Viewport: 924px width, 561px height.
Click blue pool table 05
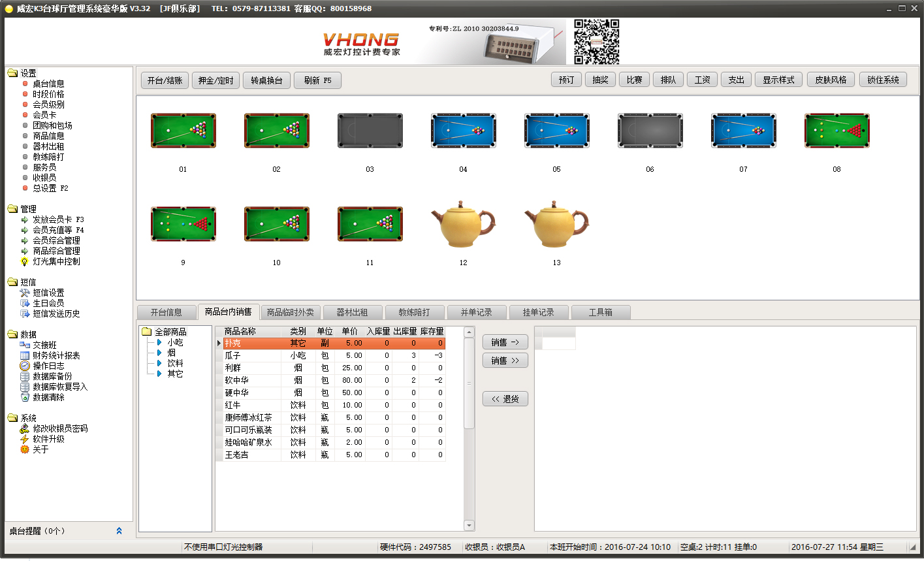(x=556, y=131)
